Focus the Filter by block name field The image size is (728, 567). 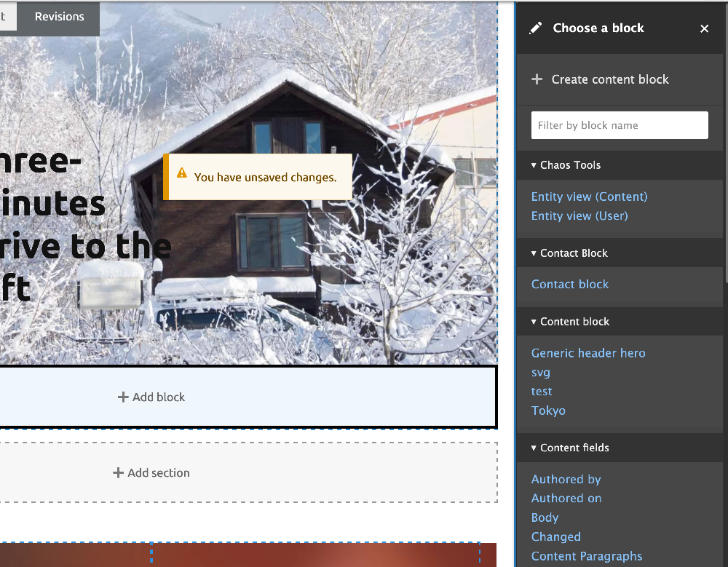(x=620, y=125)
